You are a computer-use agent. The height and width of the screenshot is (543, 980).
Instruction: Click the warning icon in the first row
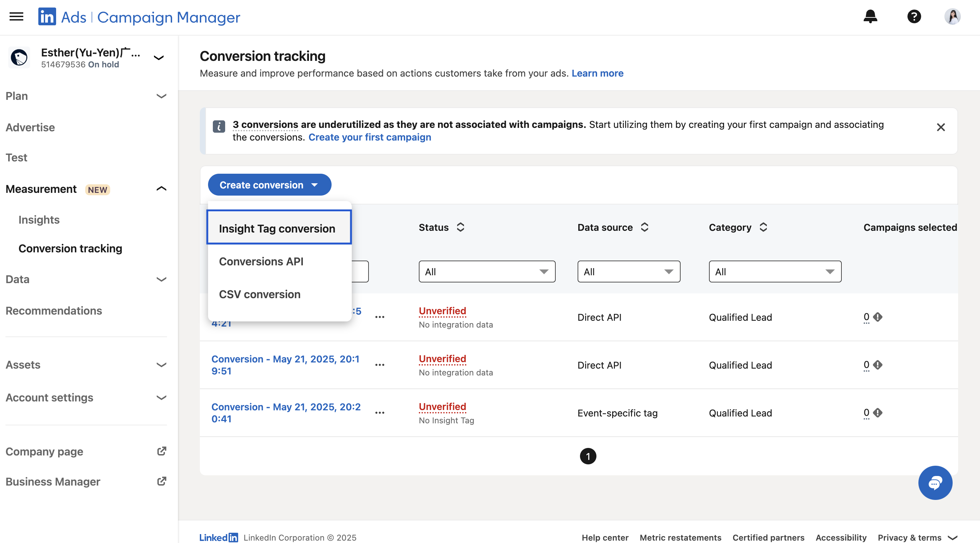pos(877,317)
